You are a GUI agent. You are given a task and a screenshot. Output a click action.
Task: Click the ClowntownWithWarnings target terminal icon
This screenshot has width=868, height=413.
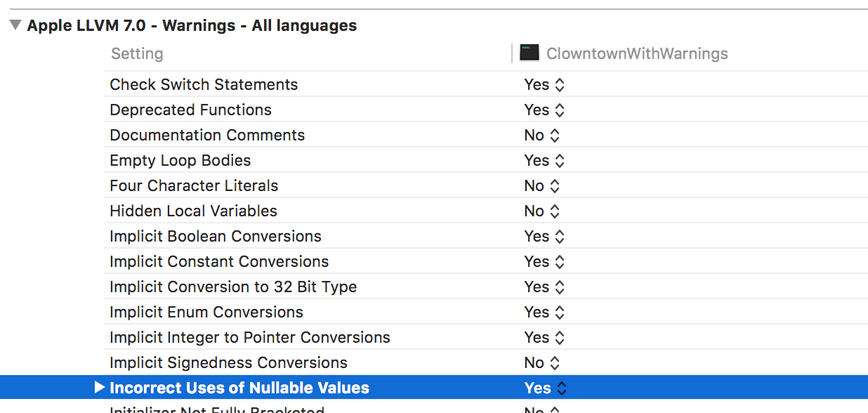tap(530, 53)
